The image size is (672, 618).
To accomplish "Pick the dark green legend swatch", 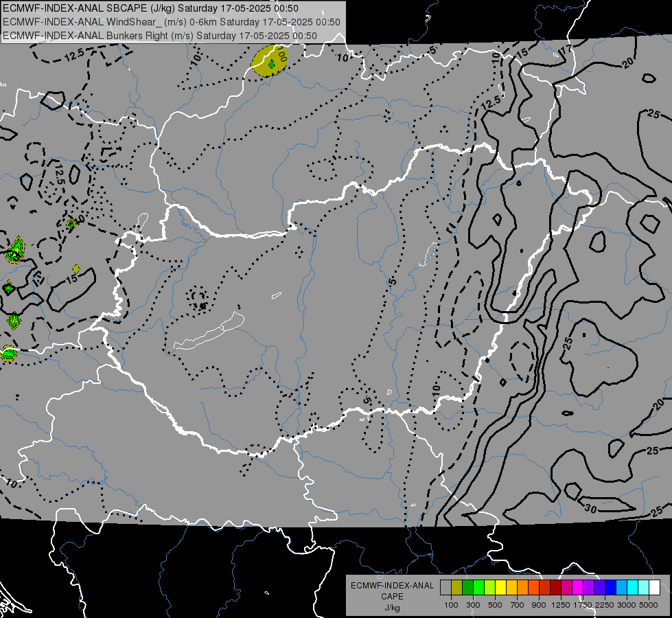I will (467, 587).
